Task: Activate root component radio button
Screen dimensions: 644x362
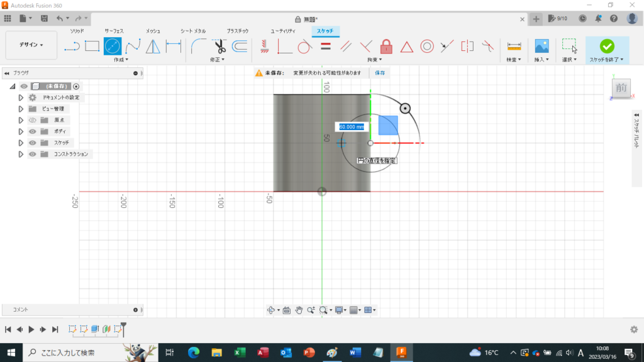Action: (76, 86)
